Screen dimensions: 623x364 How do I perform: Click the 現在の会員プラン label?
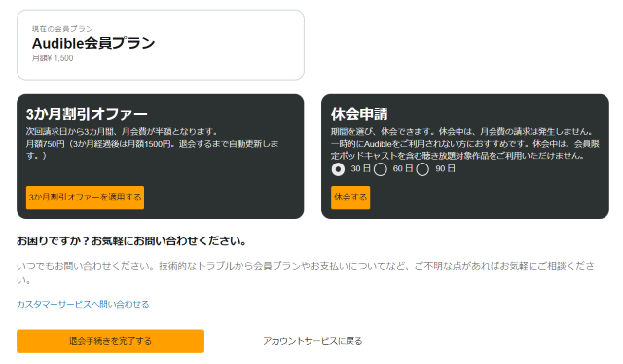[62, 29]
